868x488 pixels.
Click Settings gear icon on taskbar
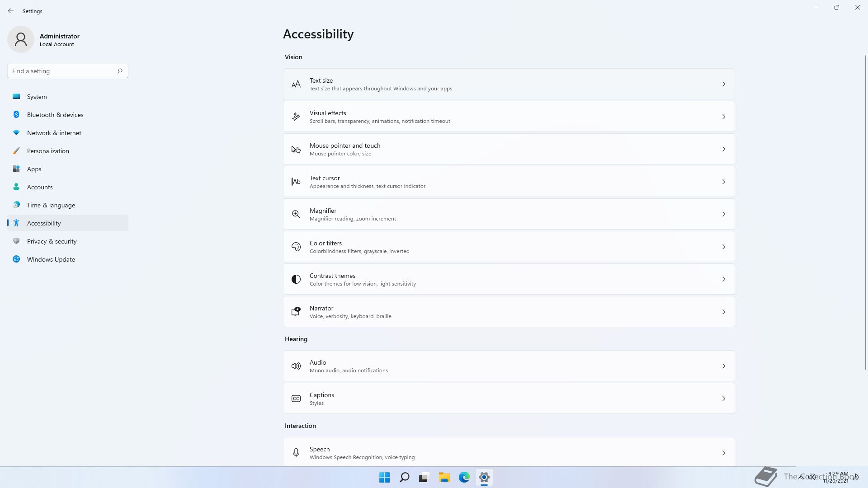[x=484, y=477]
